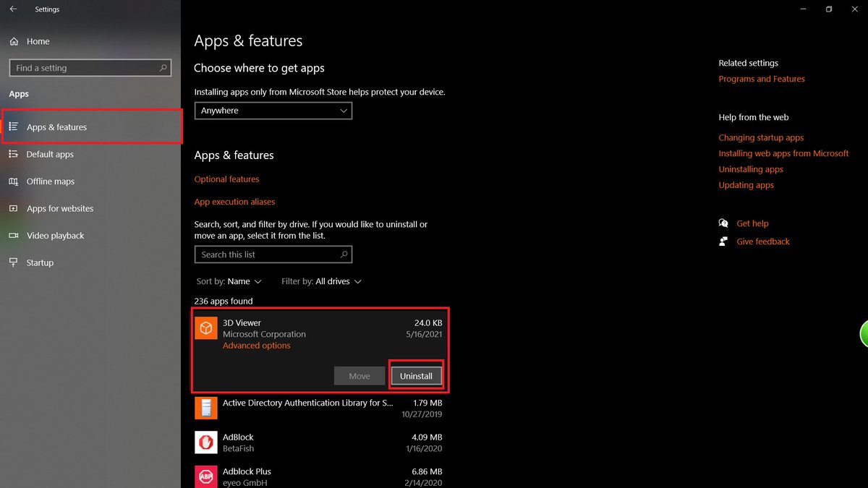This screenshot has height=488, width=868.
Task: Open the Sort by: Name dropdown
Action: click(x=229, y=281)
